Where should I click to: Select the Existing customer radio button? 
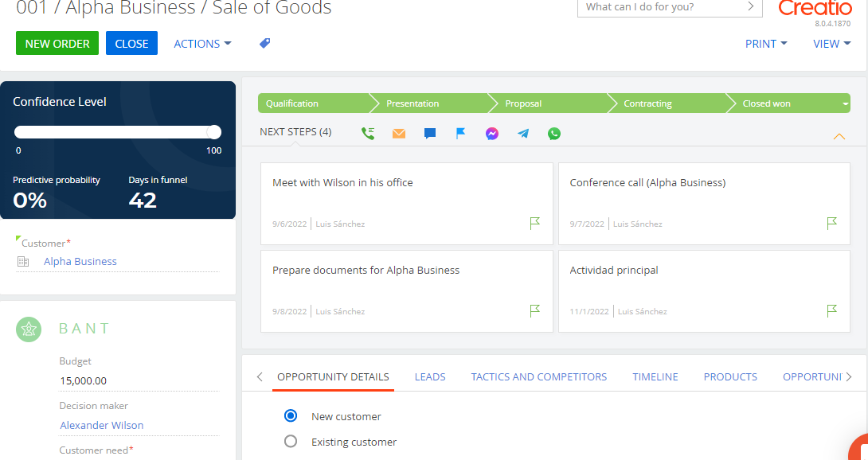(x=290, y=441)
